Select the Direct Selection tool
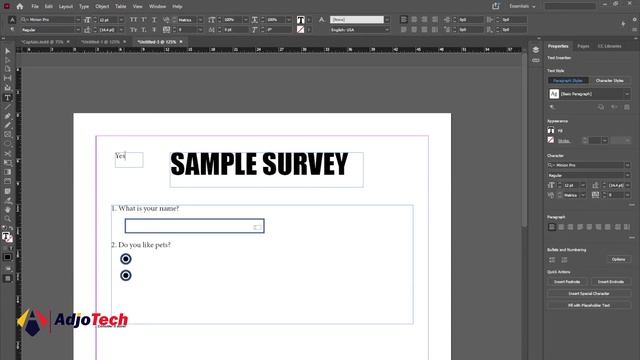The height and width of the screenshot is (360, 640). [7, 60]
